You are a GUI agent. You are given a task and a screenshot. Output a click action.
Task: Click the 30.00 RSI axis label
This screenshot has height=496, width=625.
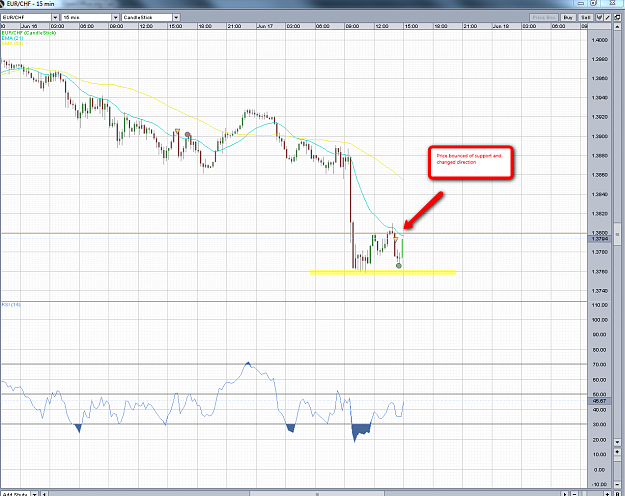click(599, 424)
